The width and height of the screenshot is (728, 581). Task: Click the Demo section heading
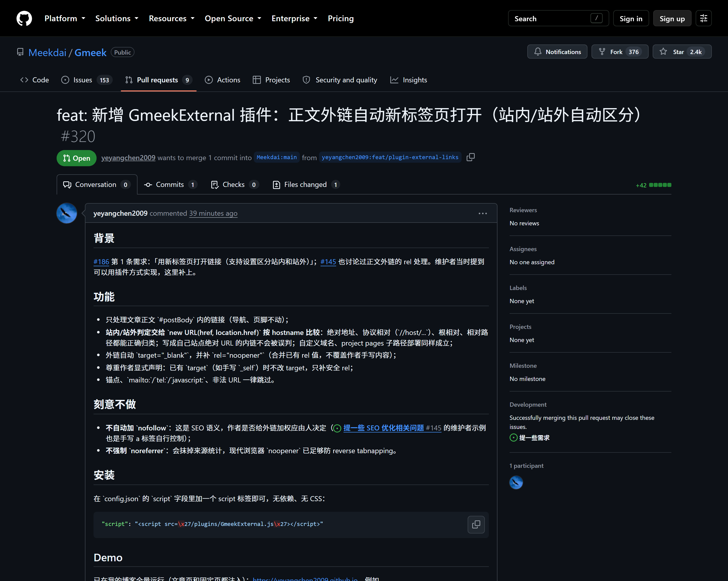(108, 558)
